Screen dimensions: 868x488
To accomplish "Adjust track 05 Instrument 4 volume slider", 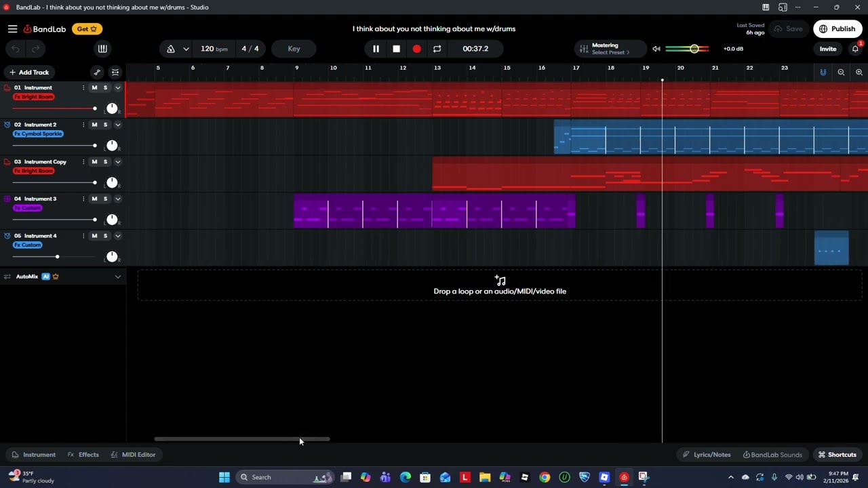I will [54, 257].
